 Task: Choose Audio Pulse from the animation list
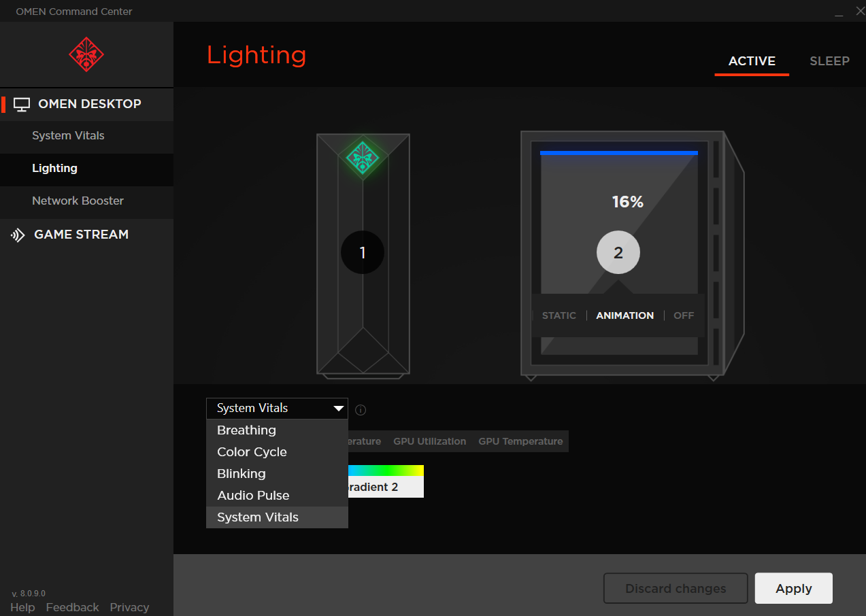tap(277, 495)
